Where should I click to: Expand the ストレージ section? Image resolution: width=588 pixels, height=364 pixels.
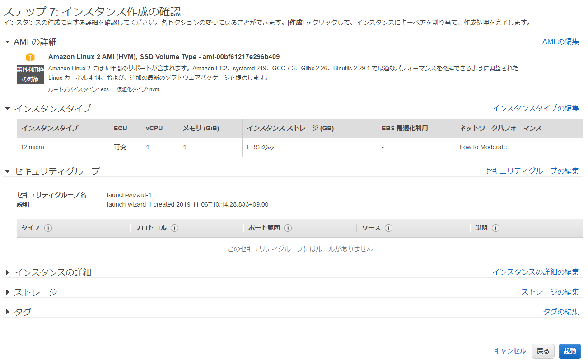point(7,292)
